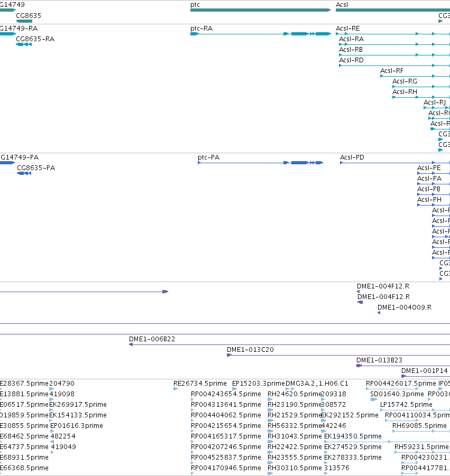This screenshot has height=476, width=450.
Task: Click the ptc-PA protein label
Action: (208, 157)
